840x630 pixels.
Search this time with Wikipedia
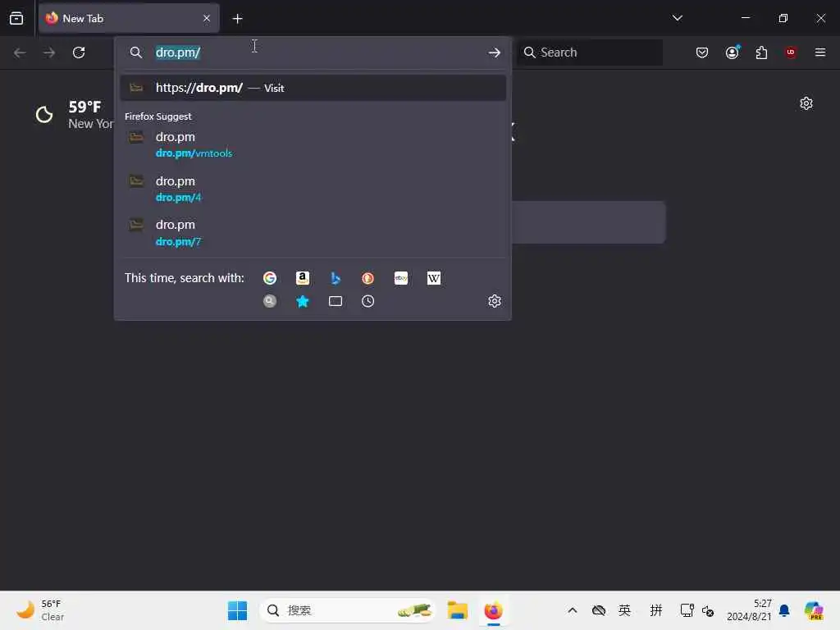pos(434,278)
